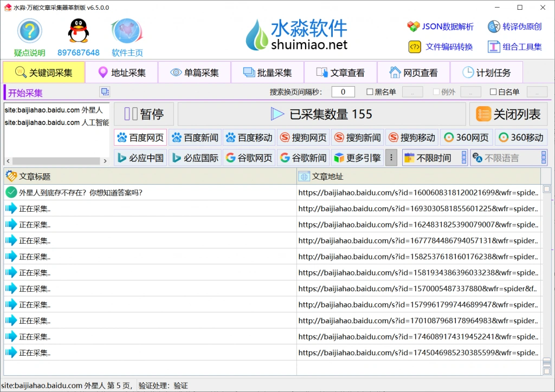Switch to 批量采集 tab
Screen dimensions: 555x392
click(x=268, y=73)
